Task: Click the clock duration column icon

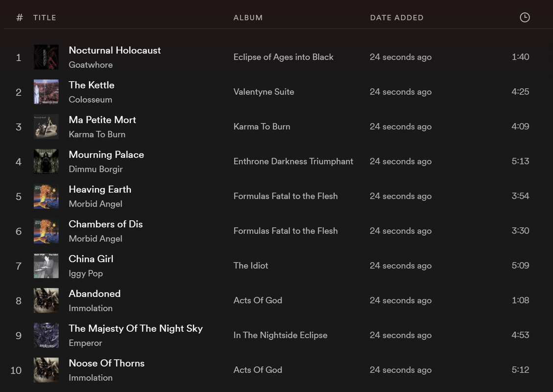Action: [x=525, y=17]
